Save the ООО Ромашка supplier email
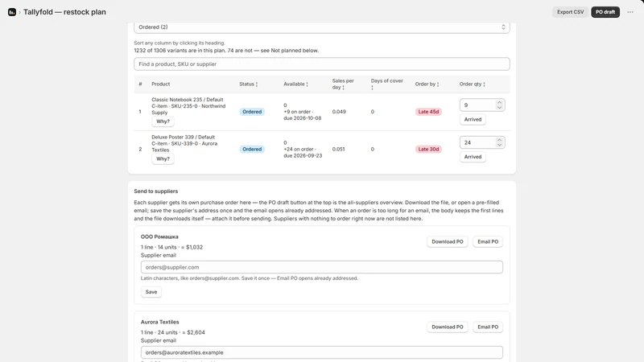644x362 pixels. click(151, 292)
